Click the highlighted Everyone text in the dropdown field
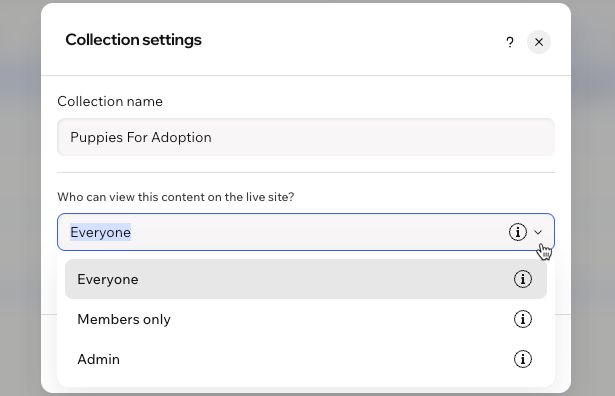Screen dimensions: 615x396 pos(100,232)
